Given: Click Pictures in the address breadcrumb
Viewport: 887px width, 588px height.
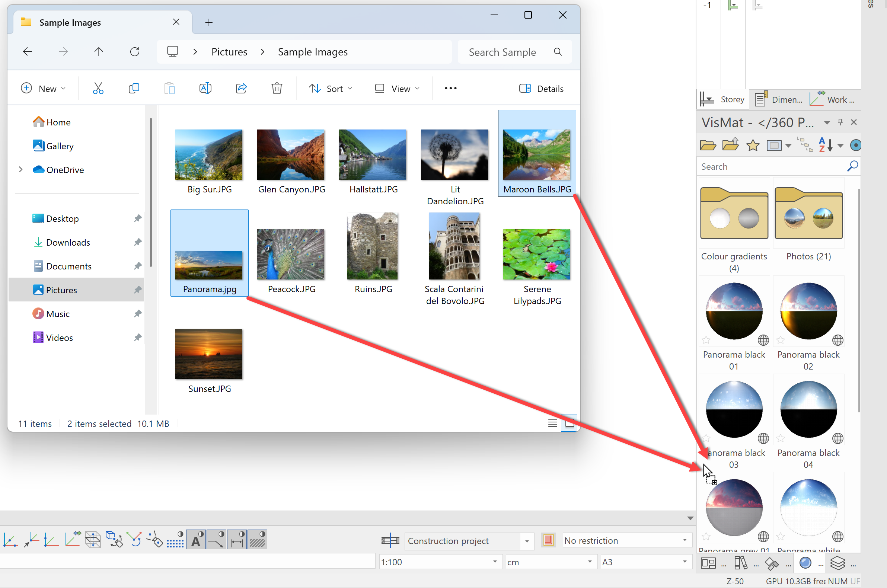Looking at the screenshot, I should click(x=229, y=52).
